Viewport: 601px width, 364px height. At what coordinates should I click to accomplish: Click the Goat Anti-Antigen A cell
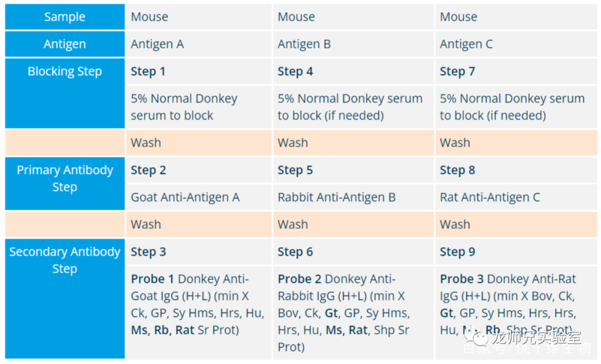(x=185, y=197)
